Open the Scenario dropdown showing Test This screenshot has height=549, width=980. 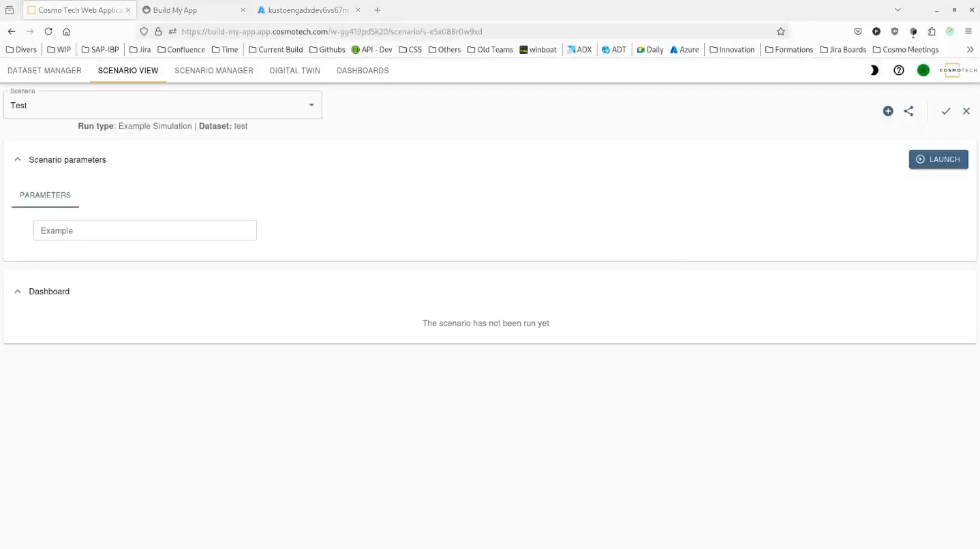pyautogui.click(x=162, y=106)
